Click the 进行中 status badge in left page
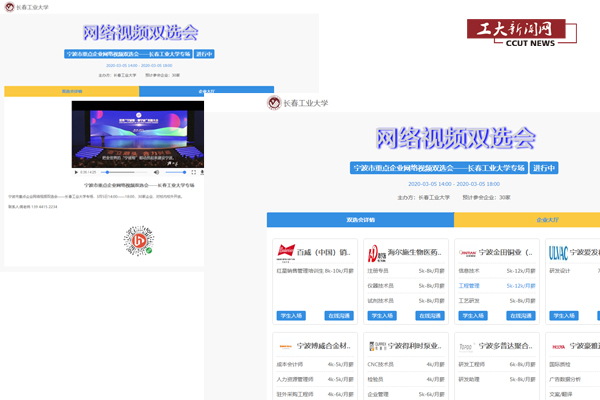This screenshot has width=600, height=400. (204, 54)
